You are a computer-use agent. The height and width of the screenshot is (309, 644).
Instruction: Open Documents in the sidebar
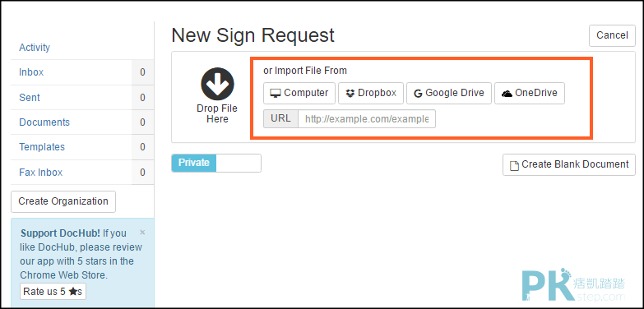tap(44, 122)
